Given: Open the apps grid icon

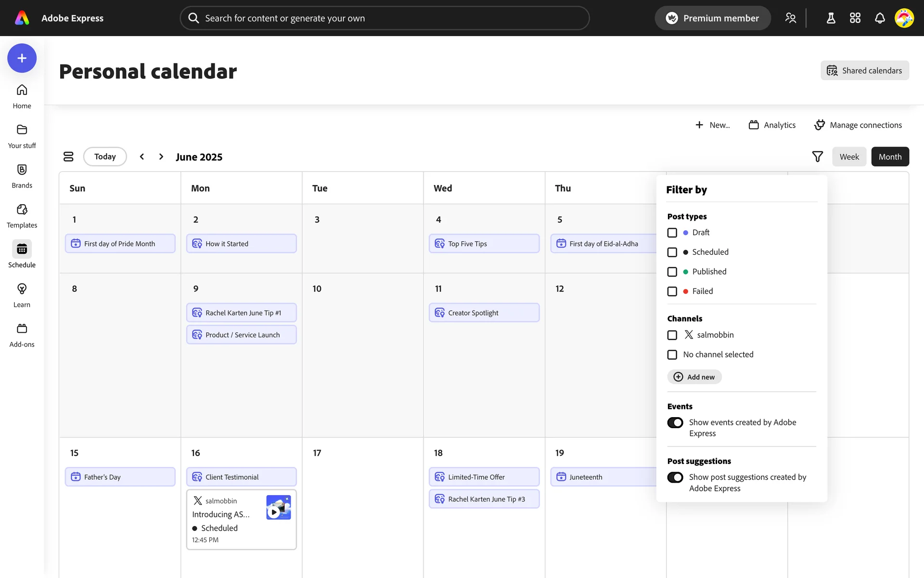Looking at the screenshot, I should [x=855, y=18].
